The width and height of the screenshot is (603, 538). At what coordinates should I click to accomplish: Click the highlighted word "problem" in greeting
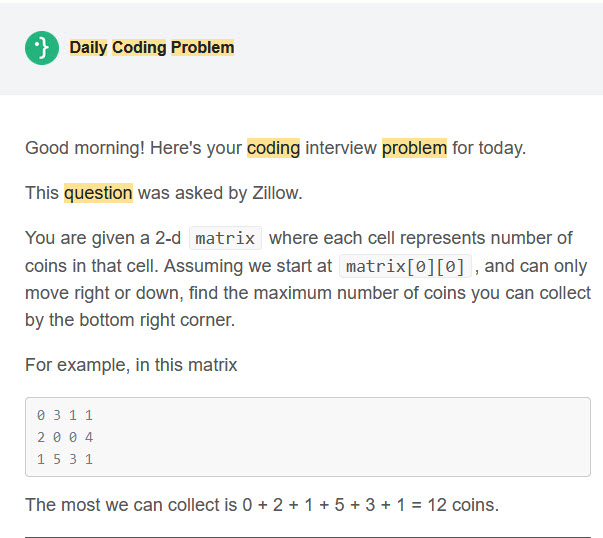pyautogui.click(x=414, y=148)
